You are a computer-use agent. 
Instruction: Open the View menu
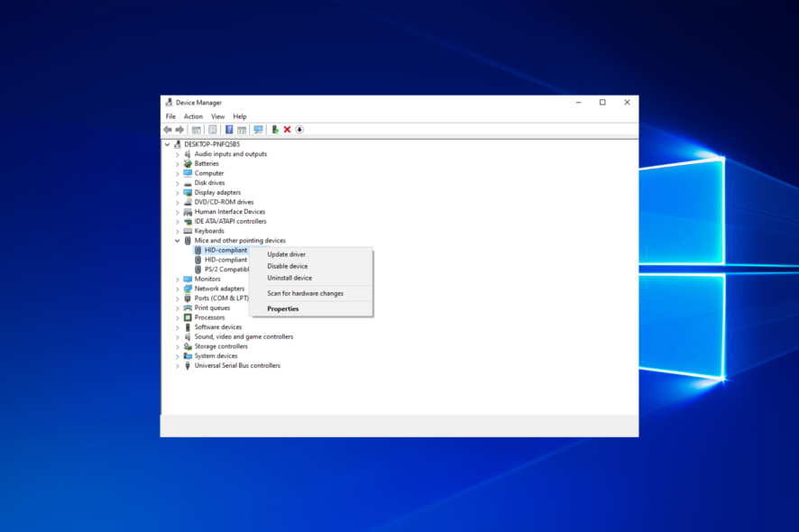pyautogui.click(x=217, y=116)
